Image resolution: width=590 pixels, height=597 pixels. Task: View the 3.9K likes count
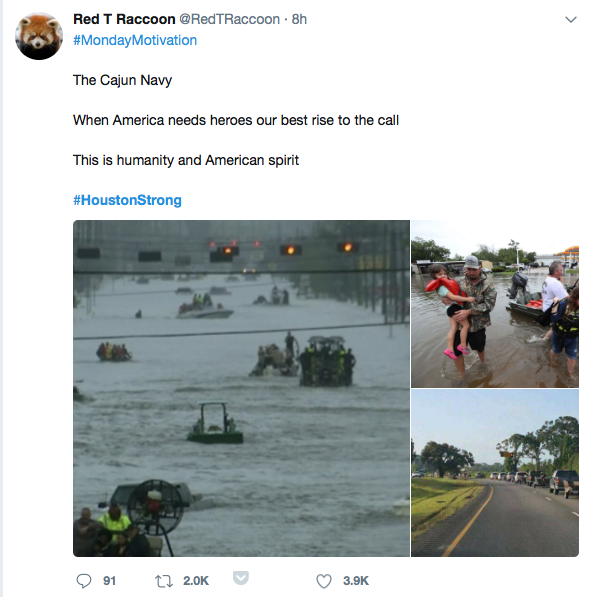356,581
